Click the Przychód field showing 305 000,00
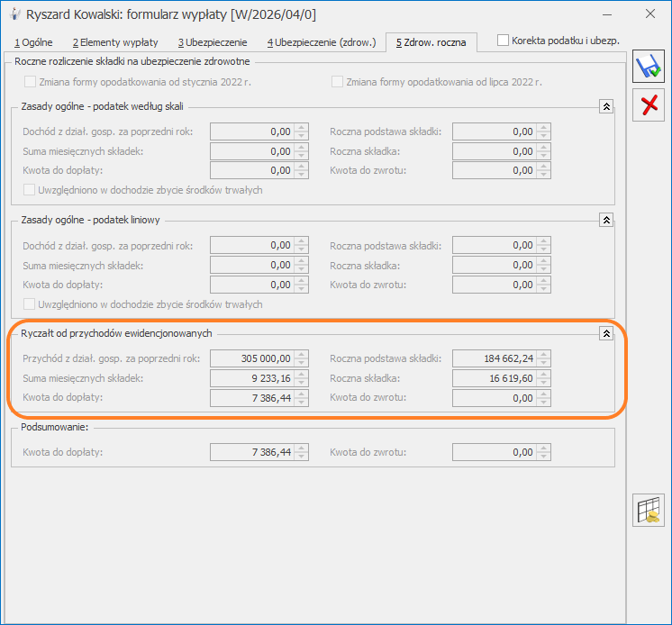Image resolution: width=672 pixels, height=625 pixels. [251, 358]
